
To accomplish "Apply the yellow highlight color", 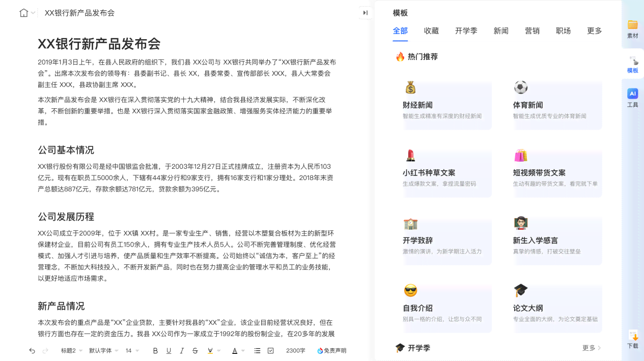I will click(x=210, y=350).
